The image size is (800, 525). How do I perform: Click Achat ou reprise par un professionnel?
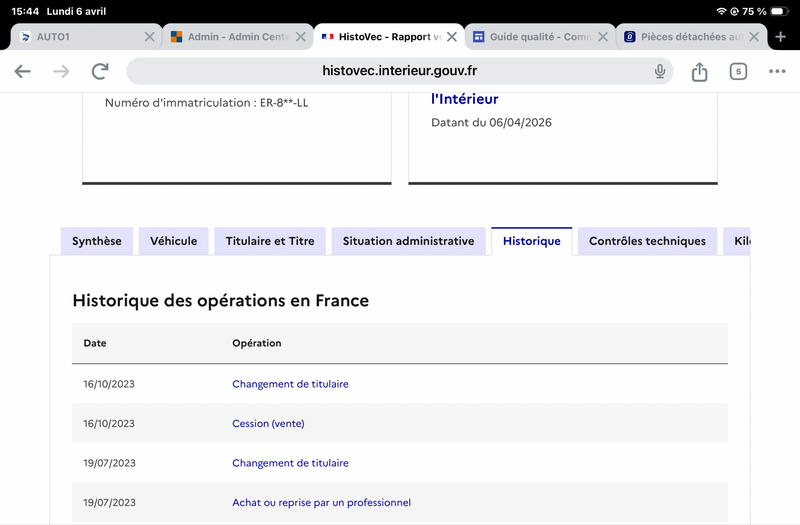tap(321, 503)
